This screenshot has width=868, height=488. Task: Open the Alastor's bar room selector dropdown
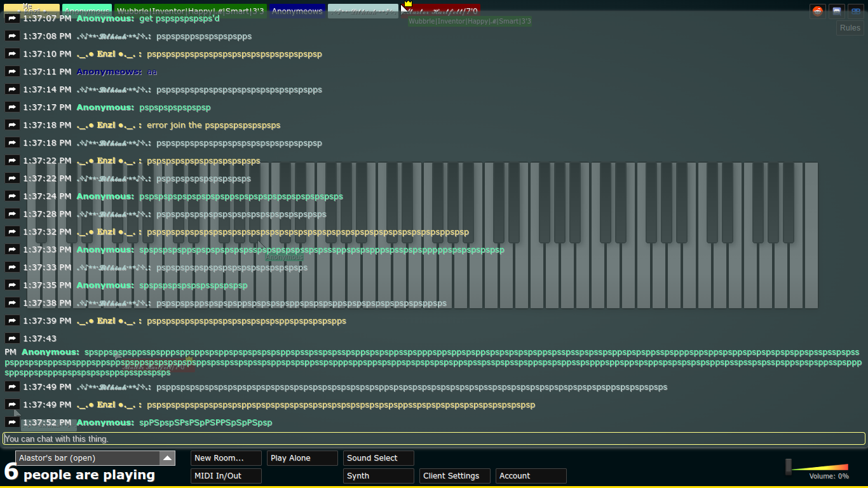click(95, 458)
